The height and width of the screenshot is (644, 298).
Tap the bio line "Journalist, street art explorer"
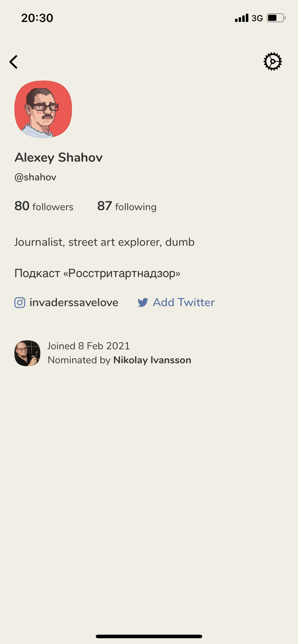(104, 242)
